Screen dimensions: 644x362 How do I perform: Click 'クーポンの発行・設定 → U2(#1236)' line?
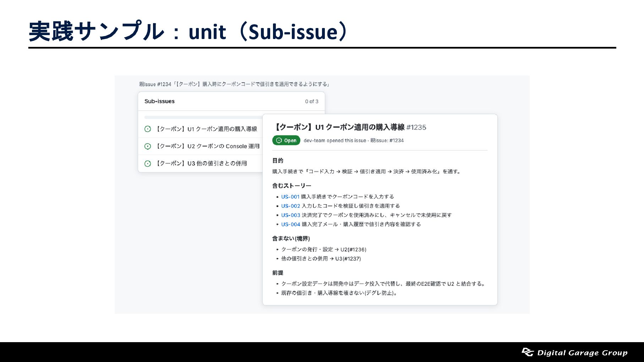(324, 250)
